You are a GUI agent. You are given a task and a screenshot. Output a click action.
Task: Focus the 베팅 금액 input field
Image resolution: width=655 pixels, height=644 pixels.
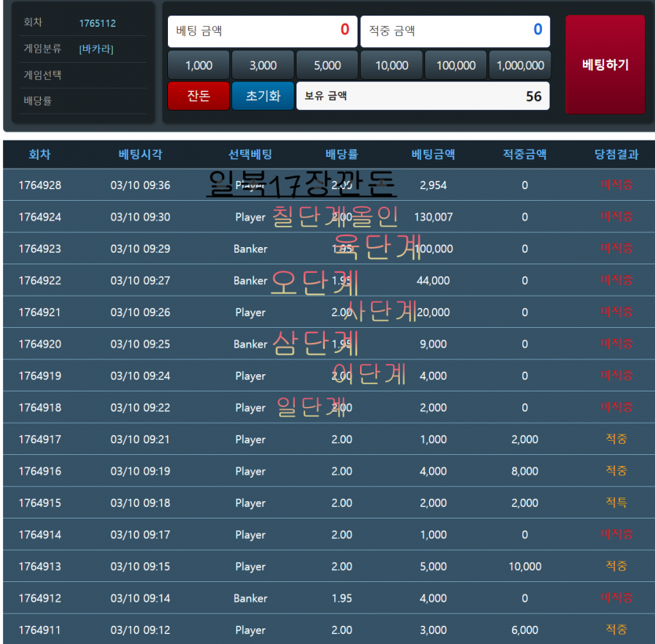(x=262, y=31)
